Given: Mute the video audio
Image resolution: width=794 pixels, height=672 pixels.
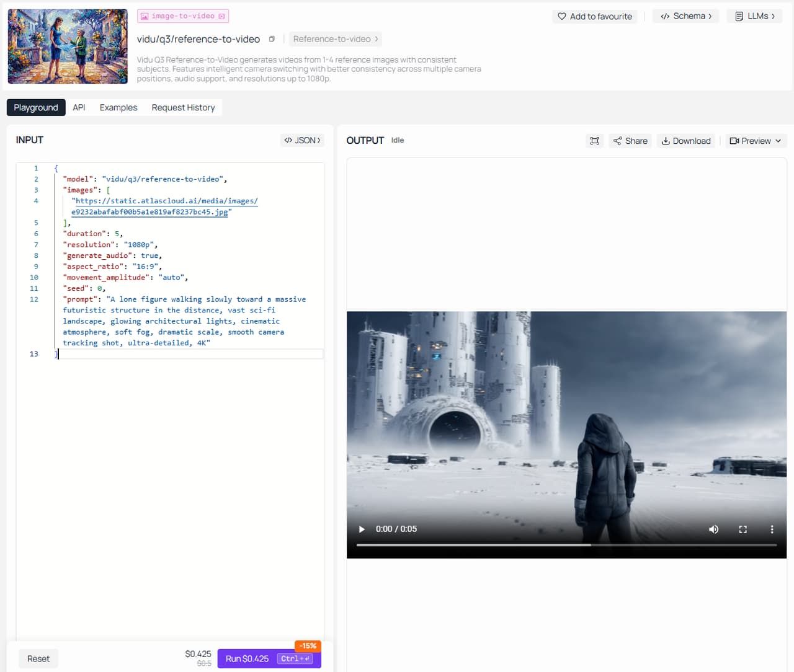Looking at the screenshot, I should pyautogui.click(x=713, y=529).
